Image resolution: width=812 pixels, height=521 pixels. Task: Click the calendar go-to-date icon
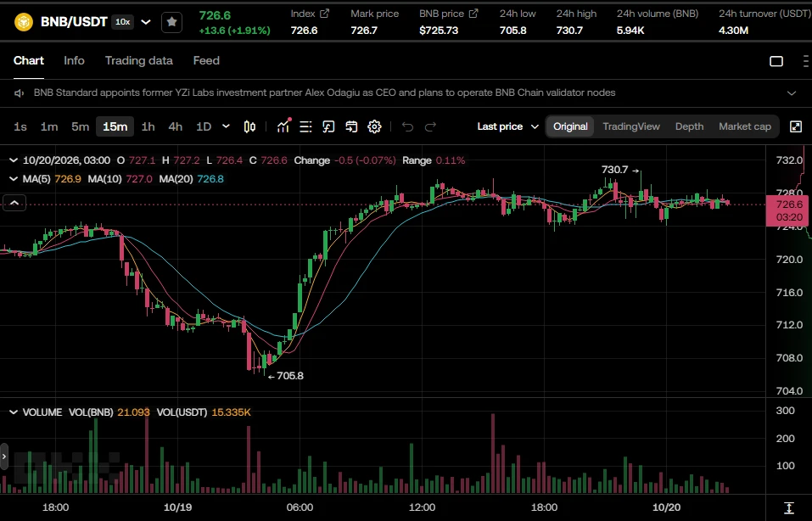(x=351, y=126)
